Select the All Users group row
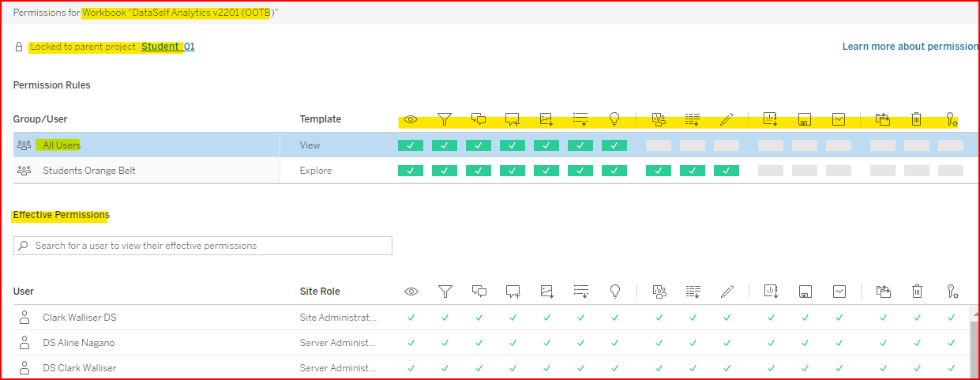 click(62, 145)
